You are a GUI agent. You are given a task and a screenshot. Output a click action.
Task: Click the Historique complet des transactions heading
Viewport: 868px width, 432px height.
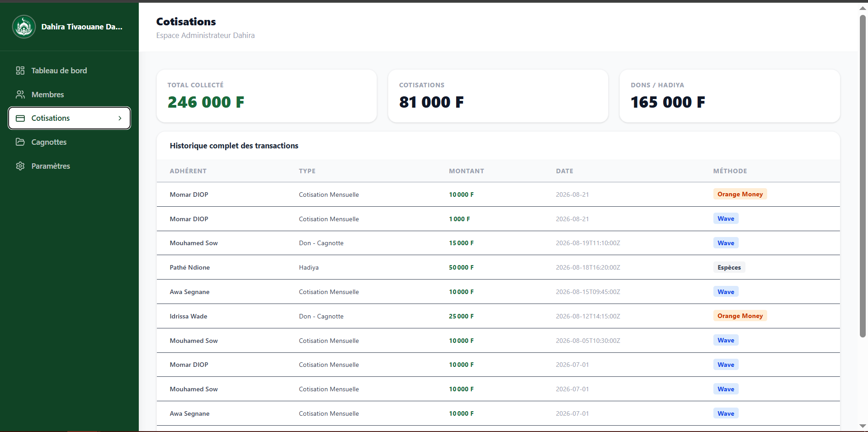tap(234, 146)
